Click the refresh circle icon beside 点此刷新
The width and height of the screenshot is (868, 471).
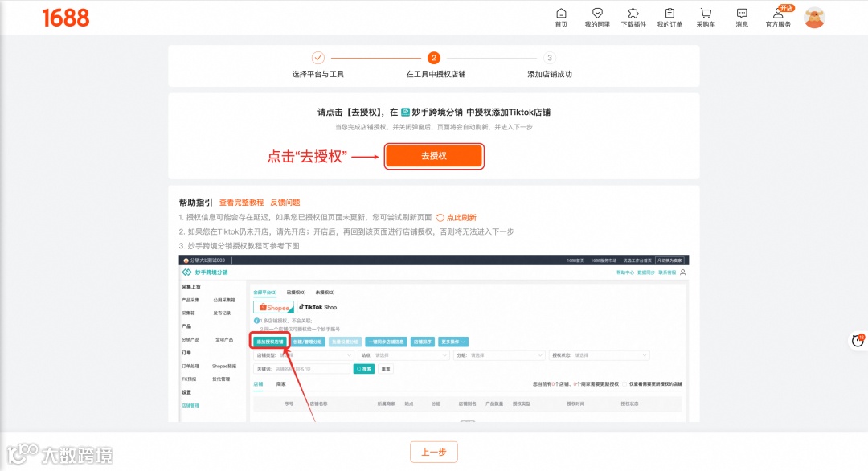tap(440, 218)
